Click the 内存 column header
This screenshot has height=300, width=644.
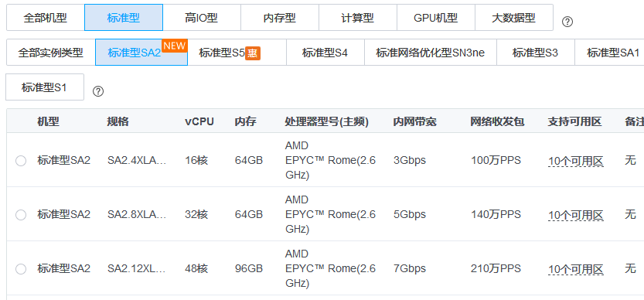246,121
